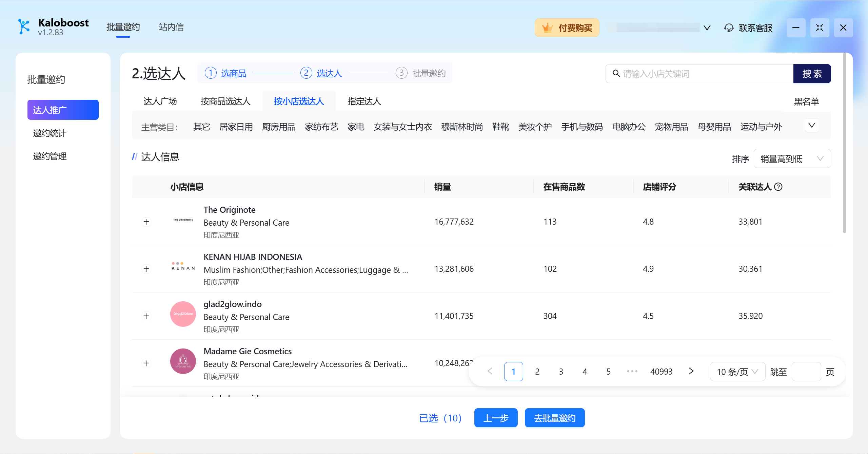Filter by 美妆个护 category
This screenshot has height=454, width=868.
coord(535,127)
